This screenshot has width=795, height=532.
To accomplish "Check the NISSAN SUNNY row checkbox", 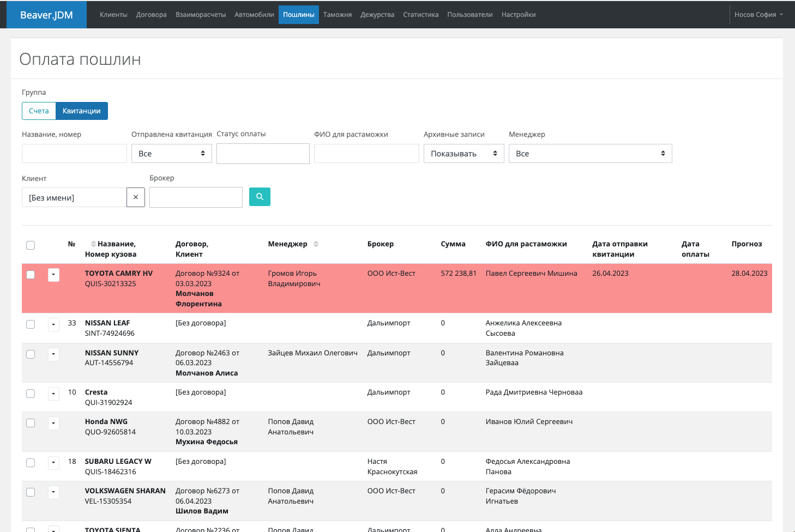I will click(31, 354).
